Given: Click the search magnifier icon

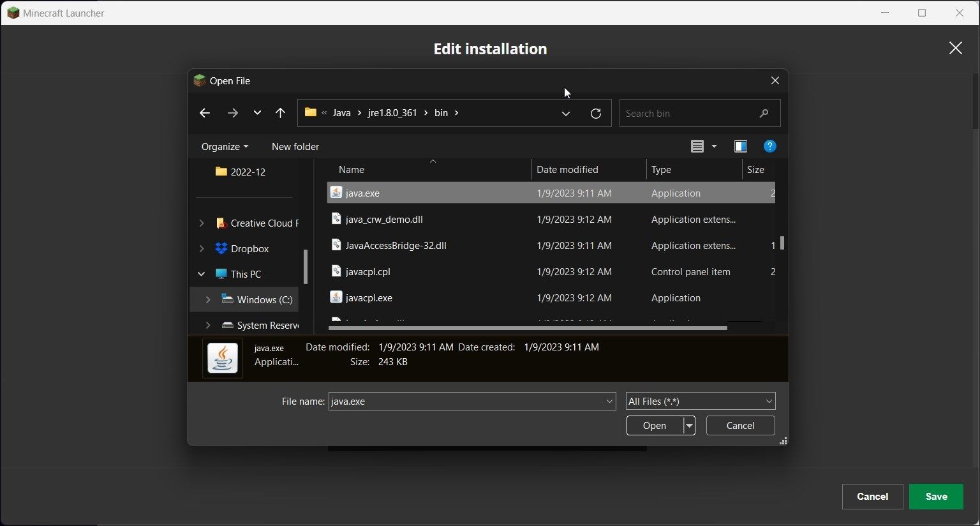Looking at the screenshot, I should pyautogui.click(x=764, y=113).
